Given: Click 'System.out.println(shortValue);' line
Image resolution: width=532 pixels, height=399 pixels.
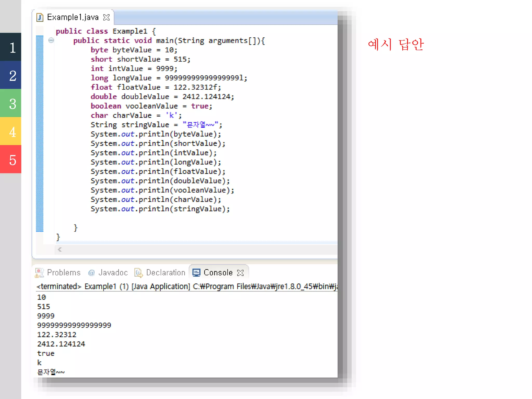Looking at the screenshot, I should 158,143.
